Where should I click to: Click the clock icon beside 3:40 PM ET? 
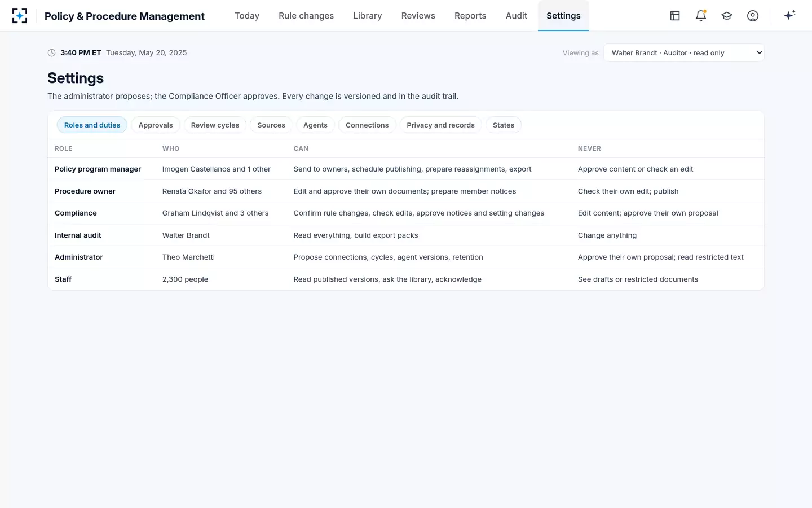click(x=51, y=52)
